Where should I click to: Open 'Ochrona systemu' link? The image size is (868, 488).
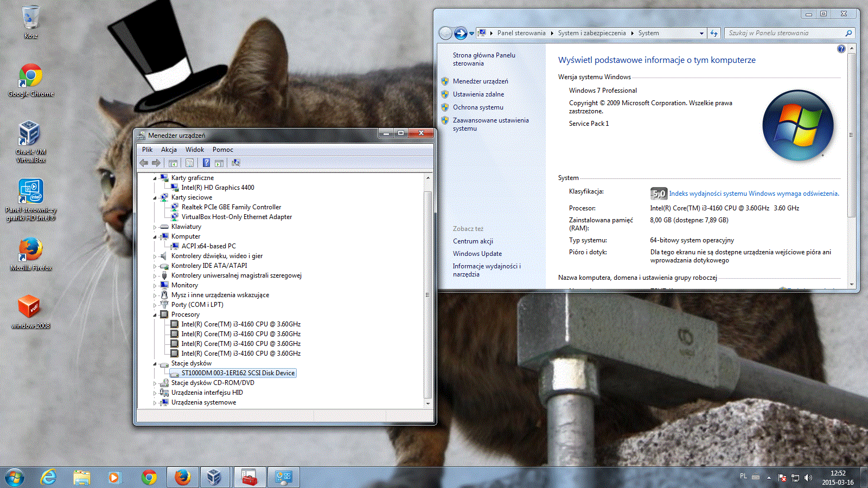[x=478, y=107]
